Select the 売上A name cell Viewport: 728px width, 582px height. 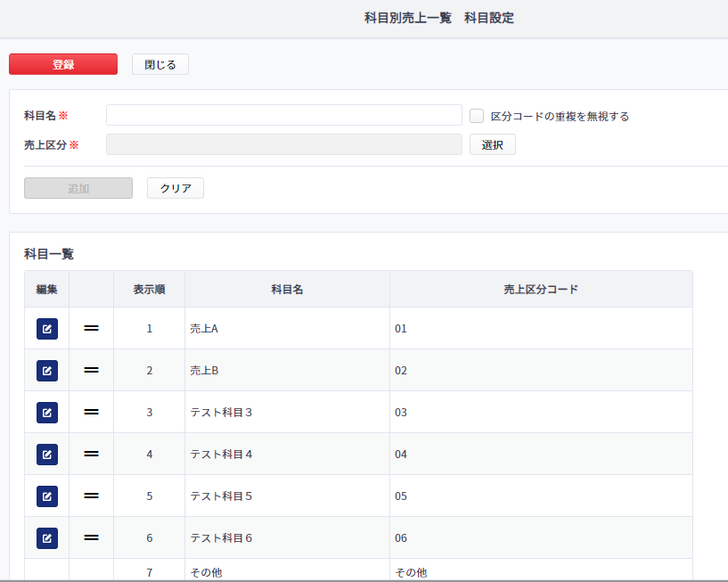click(x=287, y=328)
